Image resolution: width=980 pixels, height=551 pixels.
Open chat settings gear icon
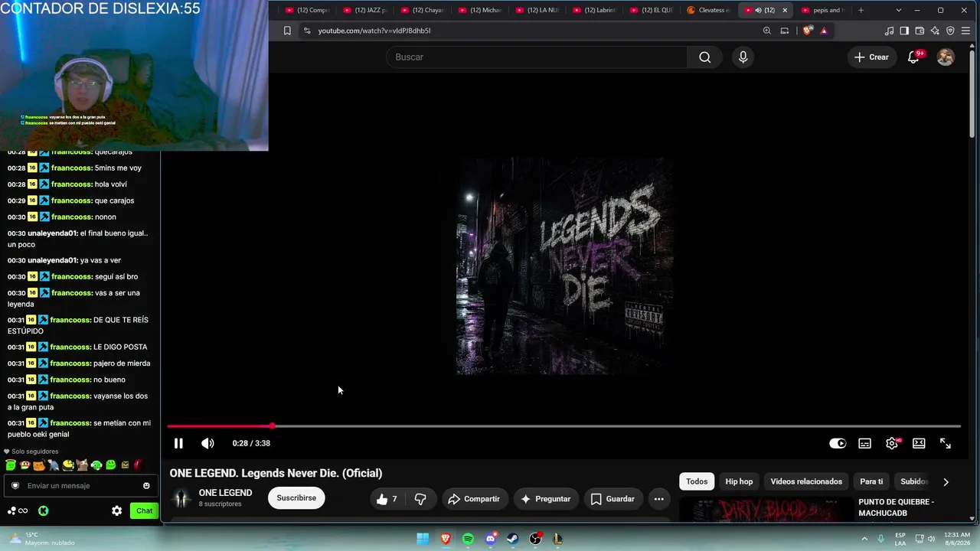pos(116,511)
